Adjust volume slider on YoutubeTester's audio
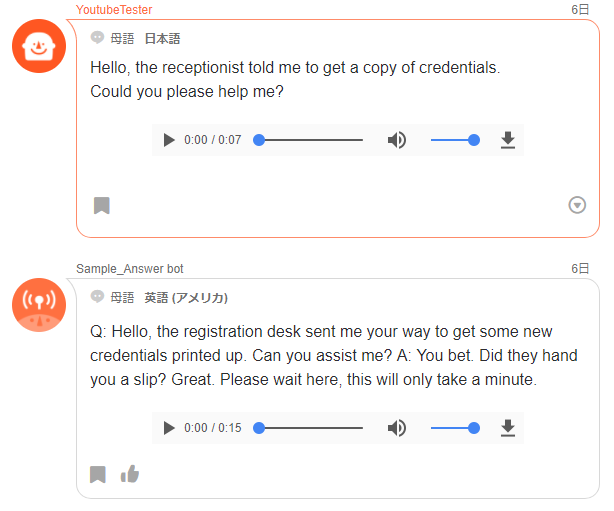614x511 pixels. tap(455, 140)
